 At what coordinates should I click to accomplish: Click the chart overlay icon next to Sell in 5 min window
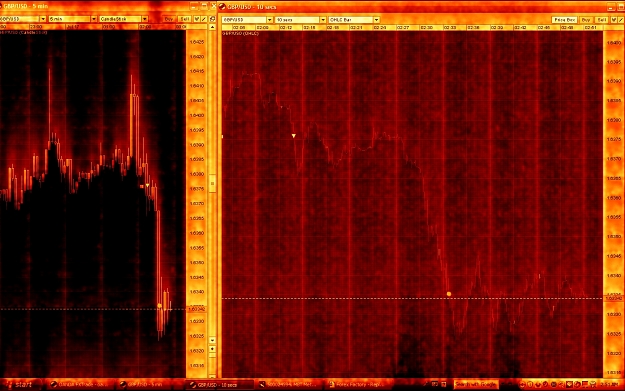(x=197, y=19)
